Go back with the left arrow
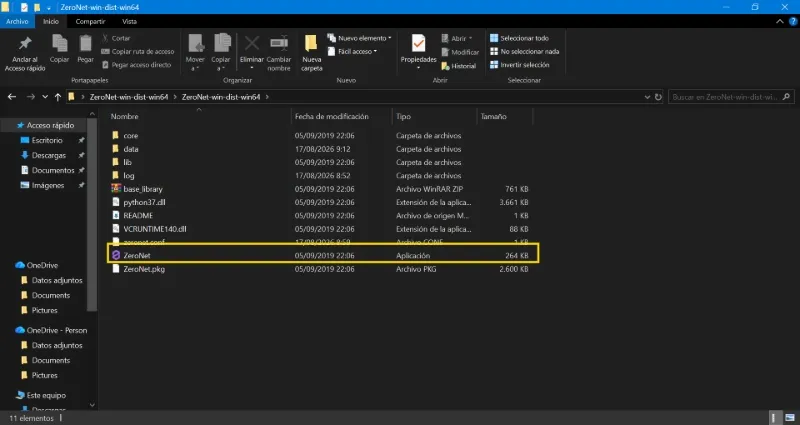 pos(12,97)
